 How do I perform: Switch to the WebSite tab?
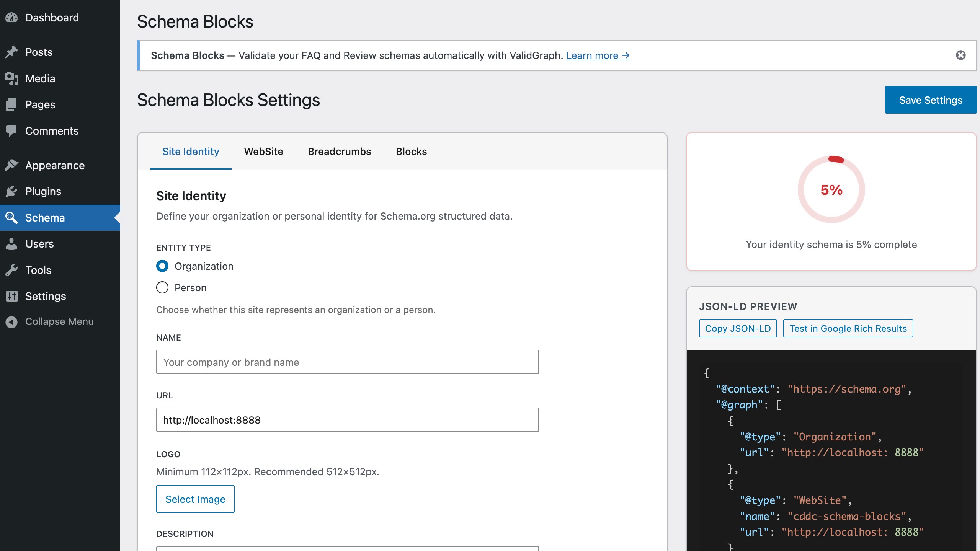coord(263,152)
